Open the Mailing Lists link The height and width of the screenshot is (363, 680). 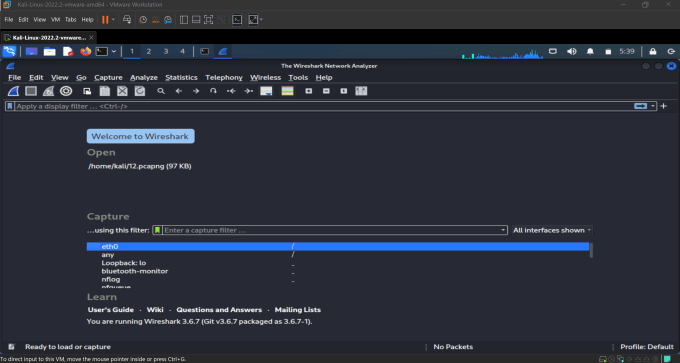click(x=298, y=310)
